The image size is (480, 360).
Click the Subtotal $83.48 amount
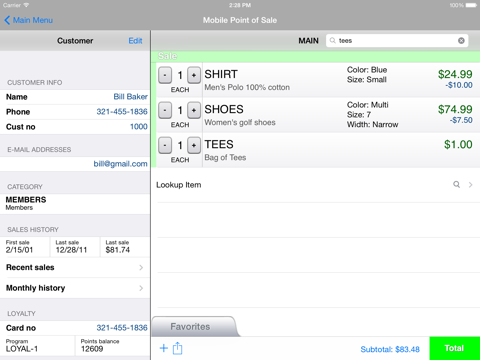[390, 349]
